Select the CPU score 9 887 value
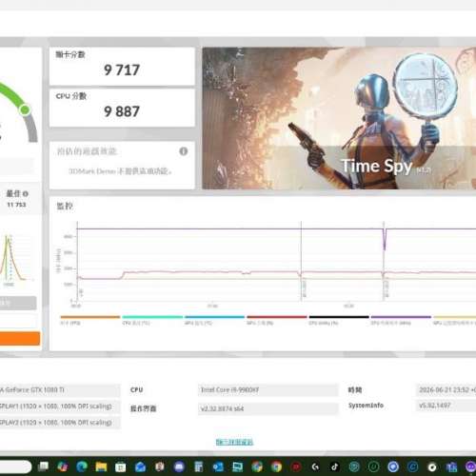This screenshot has height=476, width=476. point(122,111)
